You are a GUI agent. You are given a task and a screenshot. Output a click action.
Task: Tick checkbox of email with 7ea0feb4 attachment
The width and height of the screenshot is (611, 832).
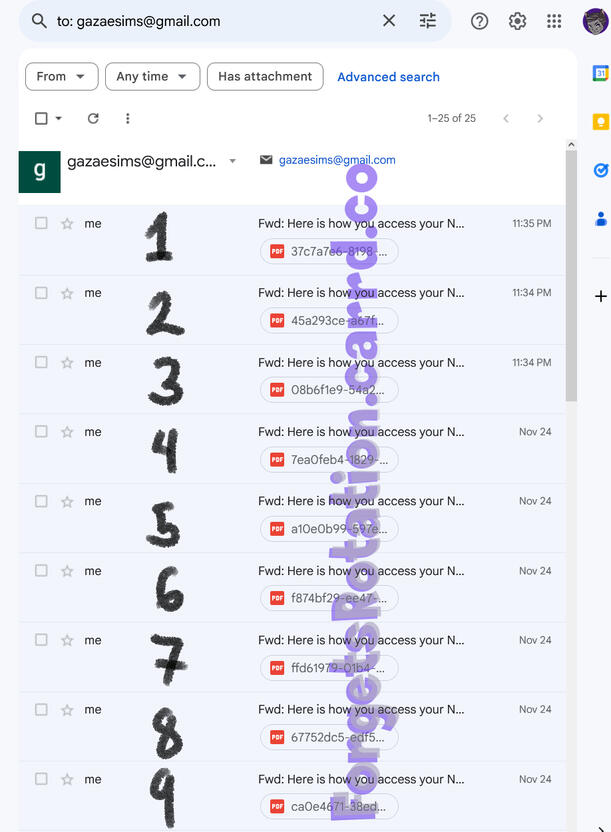tap(41, 431)
